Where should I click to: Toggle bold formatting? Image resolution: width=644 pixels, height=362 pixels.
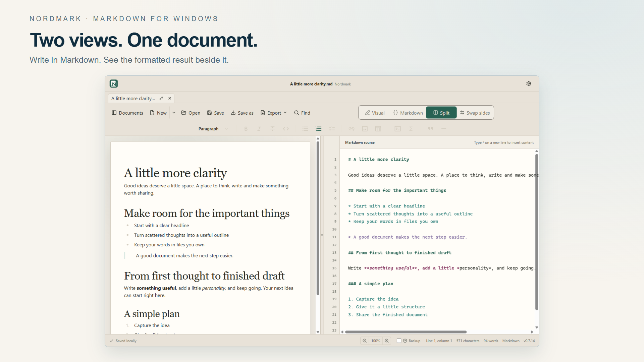click(246, 129)
